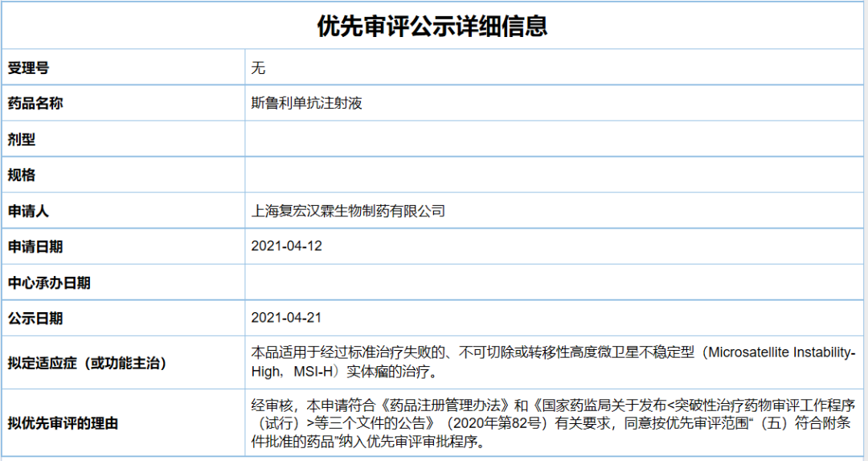Click the empty value cell beside 规格
Screen dimensions: 868x461
(x=555, y=175)
